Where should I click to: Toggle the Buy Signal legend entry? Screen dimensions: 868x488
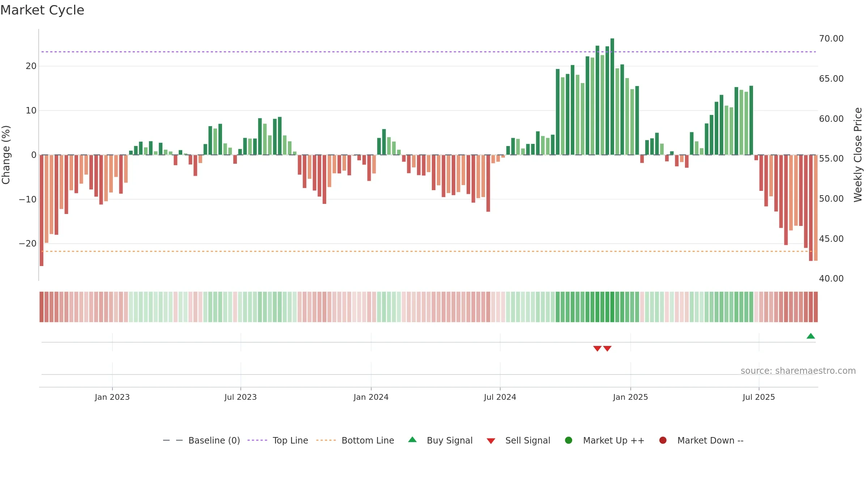(x=440, y=440)
